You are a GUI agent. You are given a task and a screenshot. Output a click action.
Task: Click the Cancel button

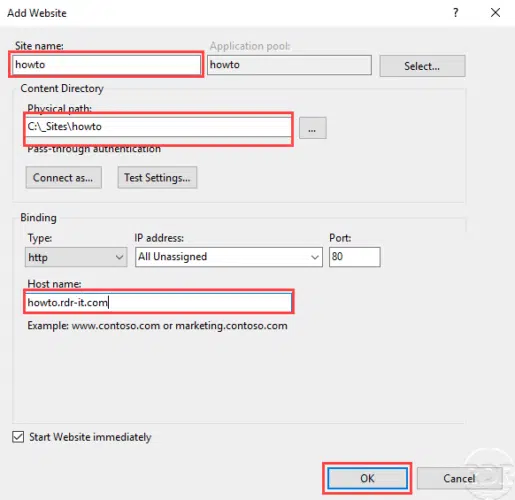coord(459,478)
